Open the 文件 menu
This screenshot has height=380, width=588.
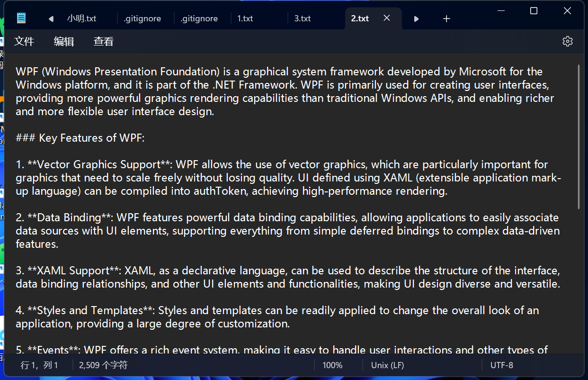pyautogui.click(x=24, y=41)
